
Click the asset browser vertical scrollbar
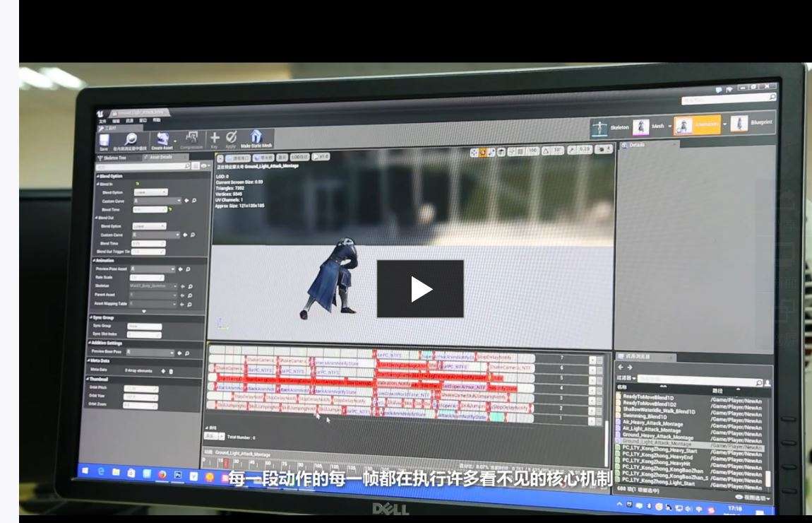768,478
